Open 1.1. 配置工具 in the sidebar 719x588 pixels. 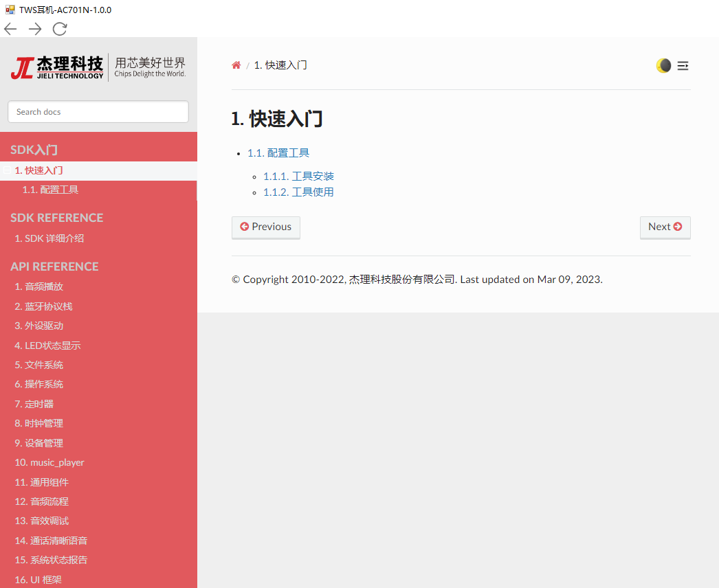(x=50, y=190)
